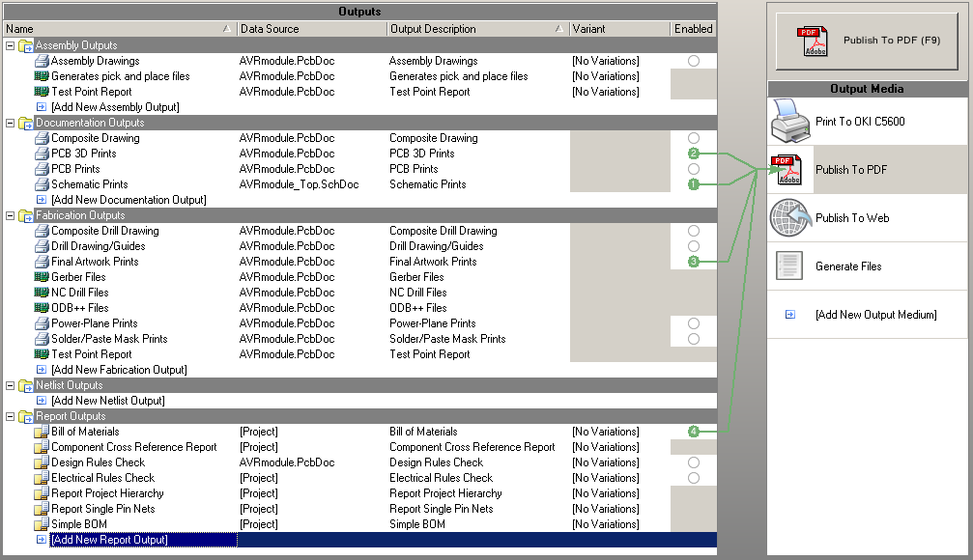This screenshot has width=973, height=560.
Task: Collapse the Report Outputs group
Action: point(10,416)
